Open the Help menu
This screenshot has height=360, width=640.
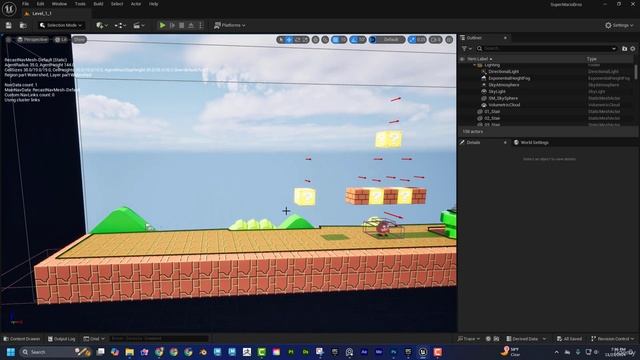point(153,4)
